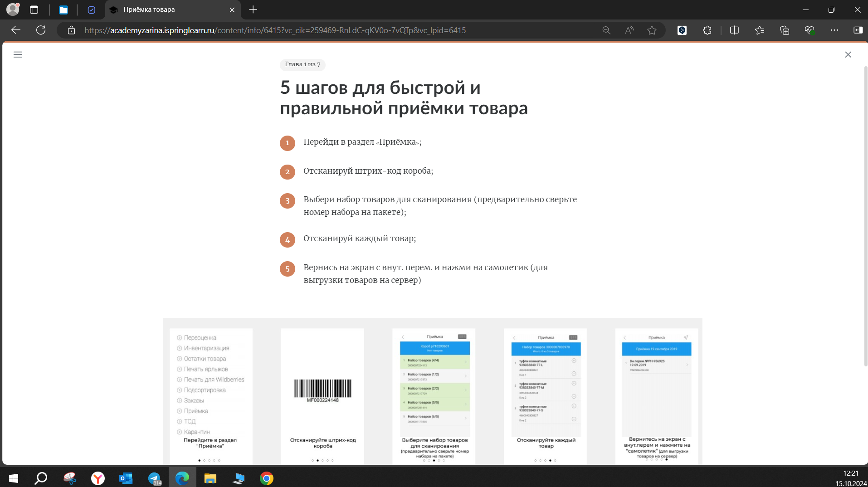Close the lesson with the X button
Screen dimensions: 868x487
tap(848, 54)
